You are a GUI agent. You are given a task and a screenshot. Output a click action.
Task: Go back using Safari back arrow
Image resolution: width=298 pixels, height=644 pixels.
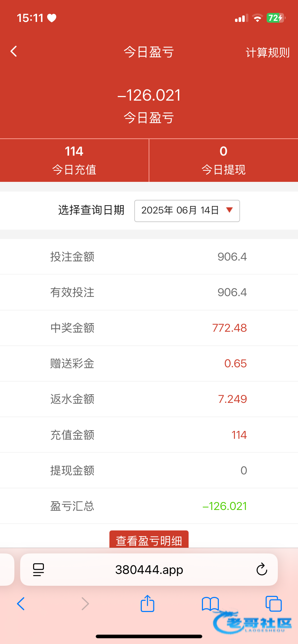coord(21,604)
